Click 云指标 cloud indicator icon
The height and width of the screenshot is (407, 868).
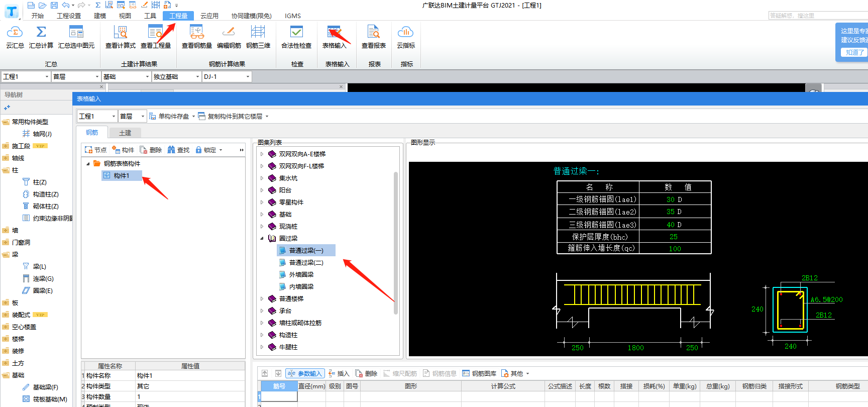405,33
